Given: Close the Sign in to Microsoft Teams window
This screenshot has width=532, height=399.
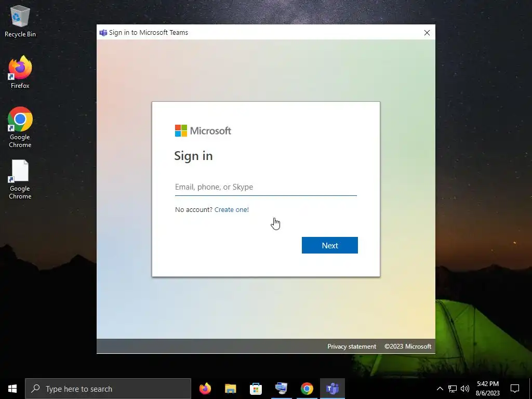Looking at the screenshot, I should click(427, 33).
